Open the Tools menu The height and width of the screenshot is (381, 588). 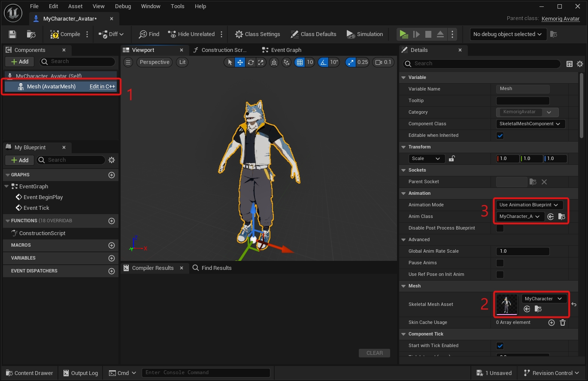coord(177,6)
